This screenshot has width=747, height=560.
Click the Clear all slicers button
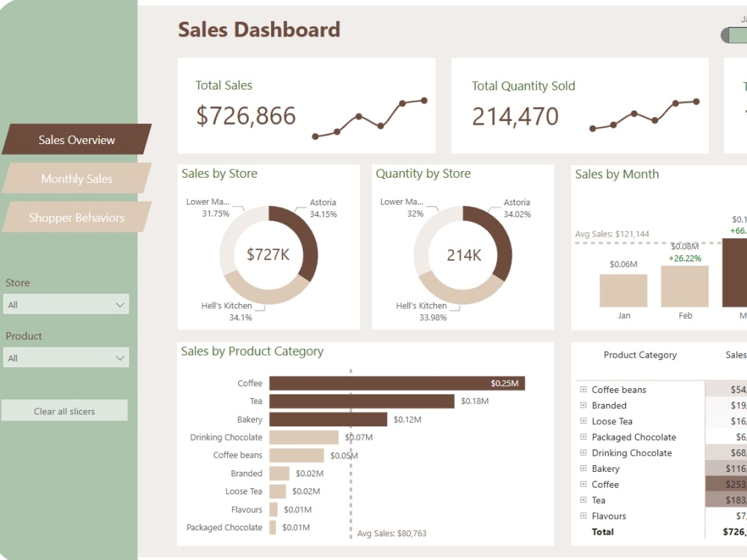click(66, 409)
